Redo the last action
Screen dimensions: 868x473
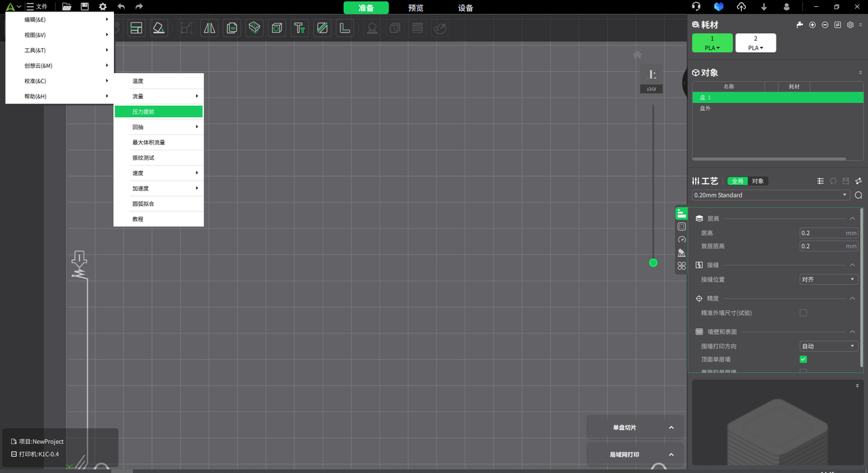[139, 7]
